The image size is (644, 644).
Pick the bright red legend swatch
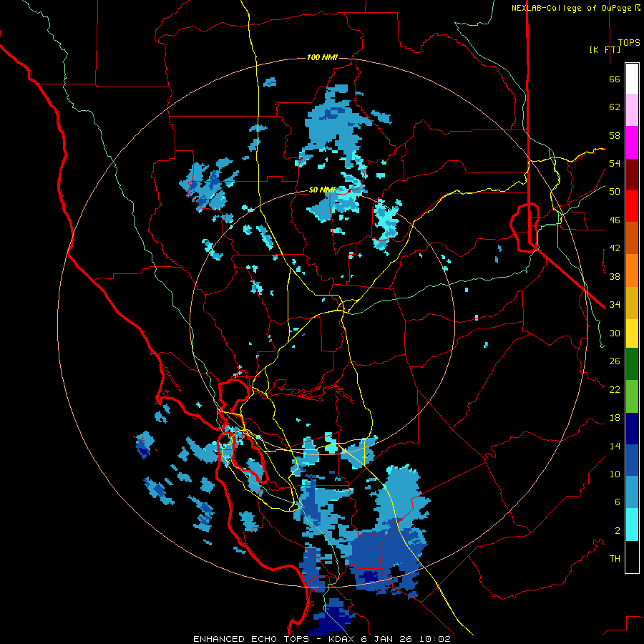click(632, 206)
